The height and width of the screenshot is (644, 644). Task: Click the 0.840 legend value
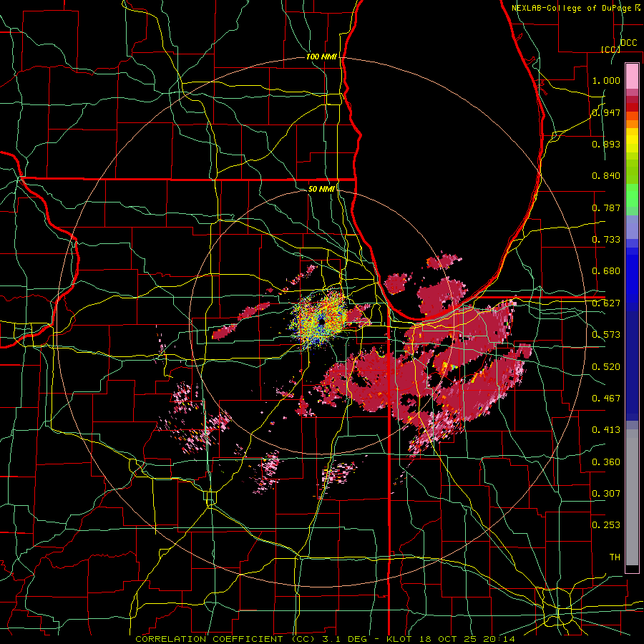coord(606,176)
